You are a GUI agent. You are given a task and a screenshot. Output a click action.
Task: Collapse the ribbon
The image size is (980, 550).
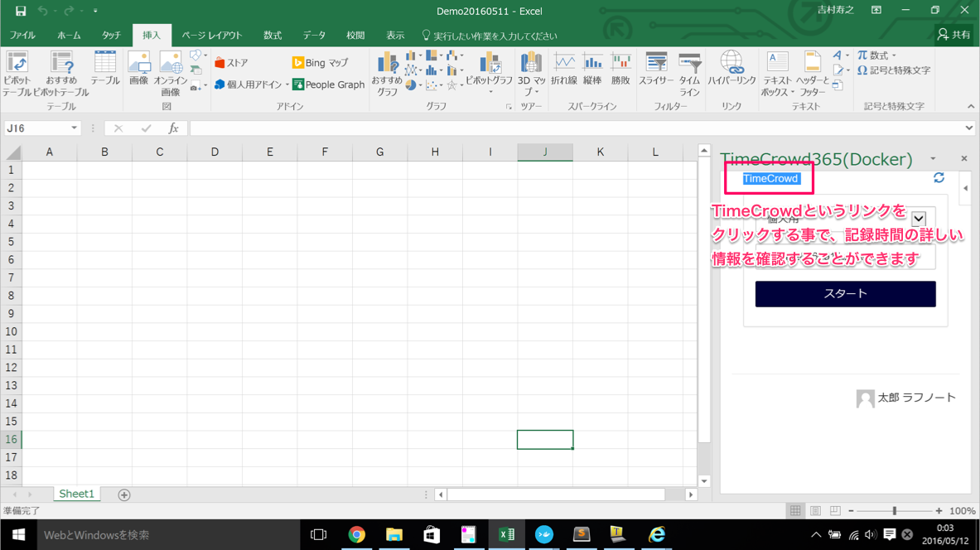click(971, 106)
